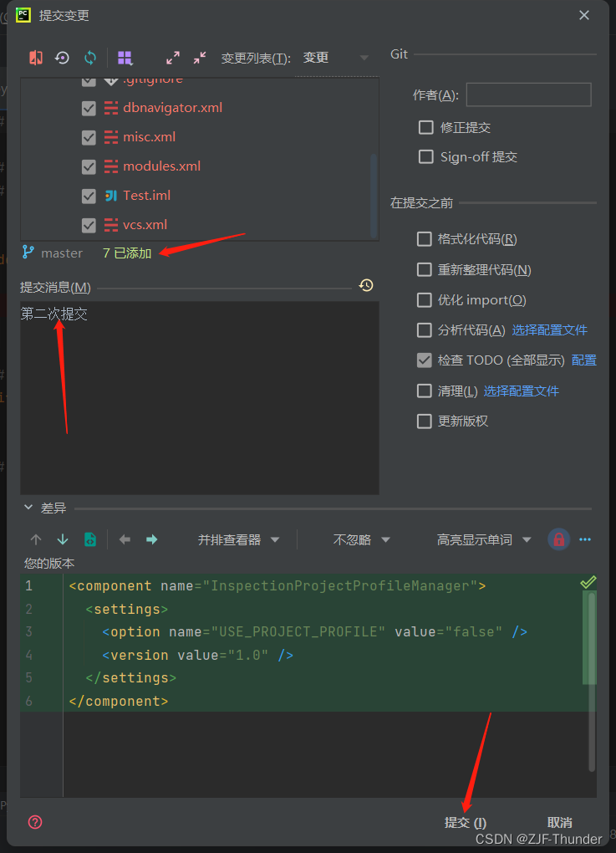Close the 提交变更 dialog
The image size is (616, 853).
(x=584, y=15)
